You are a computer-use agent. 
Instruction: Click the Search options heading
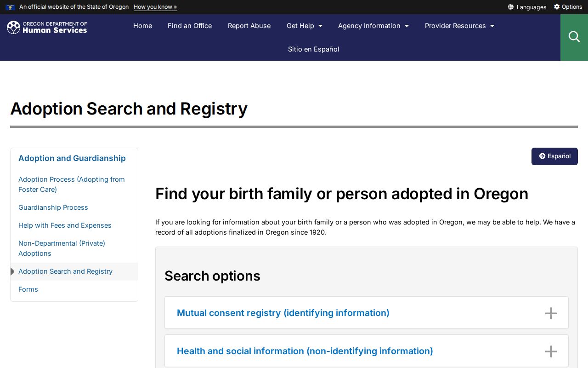pos(212,276)
